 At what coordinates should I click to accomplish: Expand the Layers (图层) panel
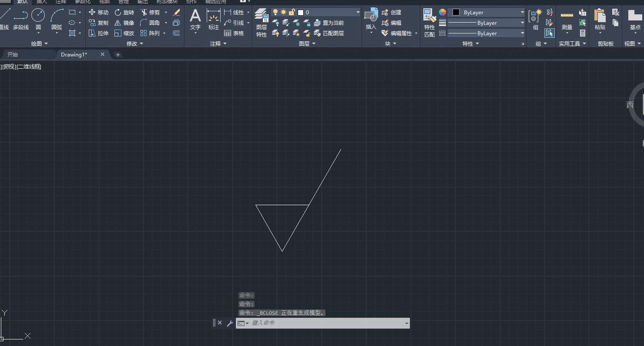(x=307, y=43)
